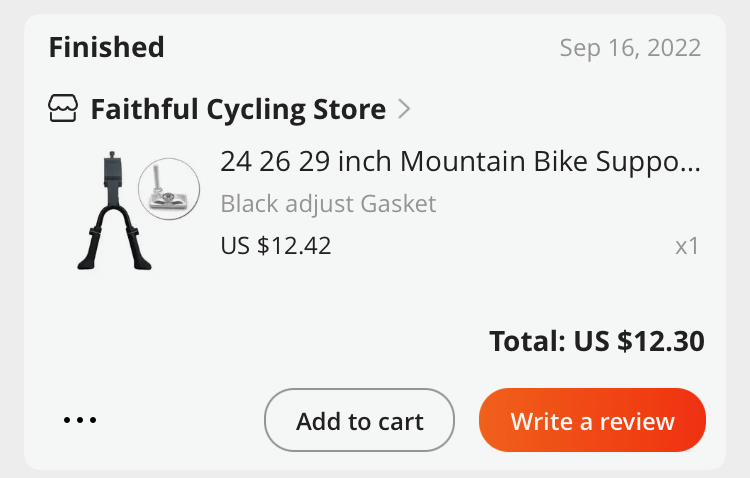Click the Finished order status label

click(106, 47)
